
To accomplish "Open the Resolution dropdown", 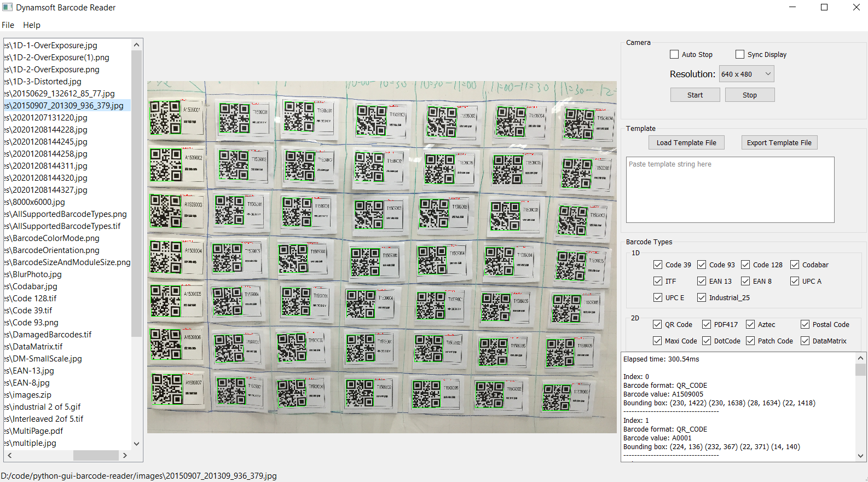I will [747, 74].
